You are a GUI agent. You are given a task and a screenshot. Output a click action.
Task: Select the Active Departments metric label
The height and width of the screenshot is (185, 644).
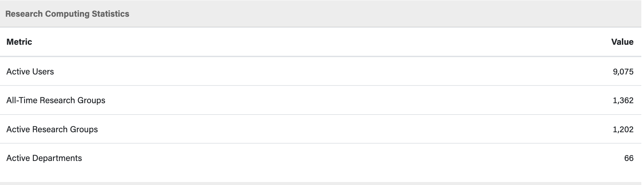pos(44,158)
